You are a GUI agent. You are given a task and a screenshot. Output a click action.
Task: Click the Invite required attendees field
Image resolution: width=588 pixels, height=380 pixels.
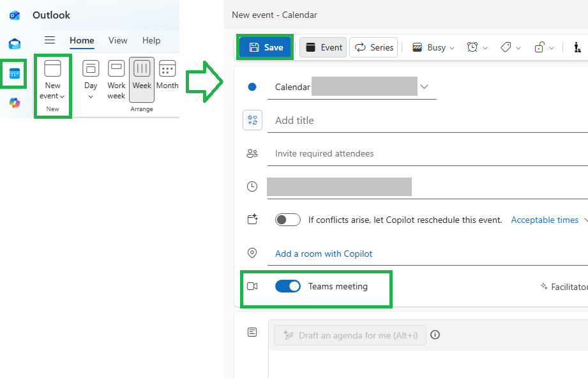[428, 153]
